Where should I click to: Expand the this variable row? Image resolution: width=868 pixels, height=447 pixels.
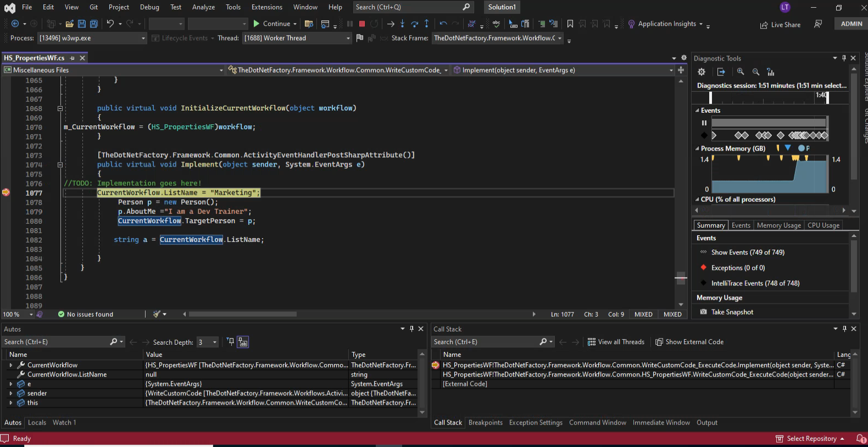[10, 402]
